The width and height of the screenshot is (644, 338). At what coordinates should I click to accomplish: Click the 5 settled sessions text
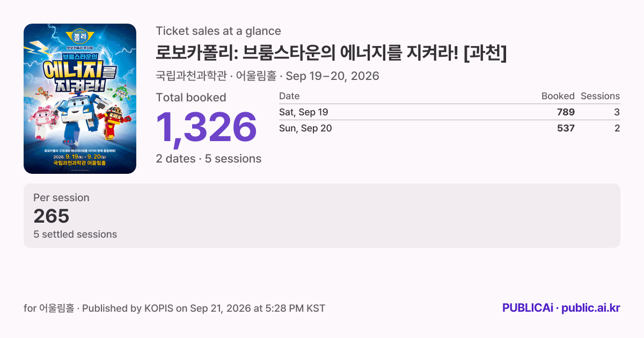(75, 234)
